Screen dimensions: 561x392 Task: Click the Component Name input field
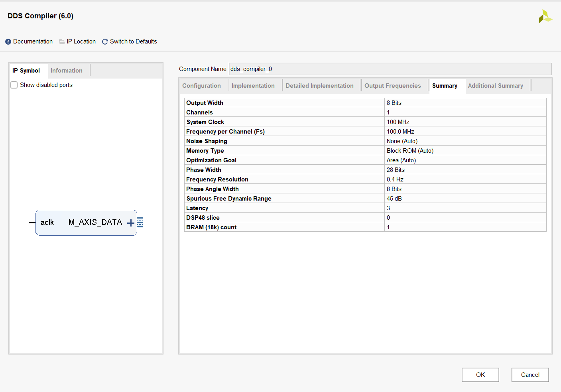[390, 69]
